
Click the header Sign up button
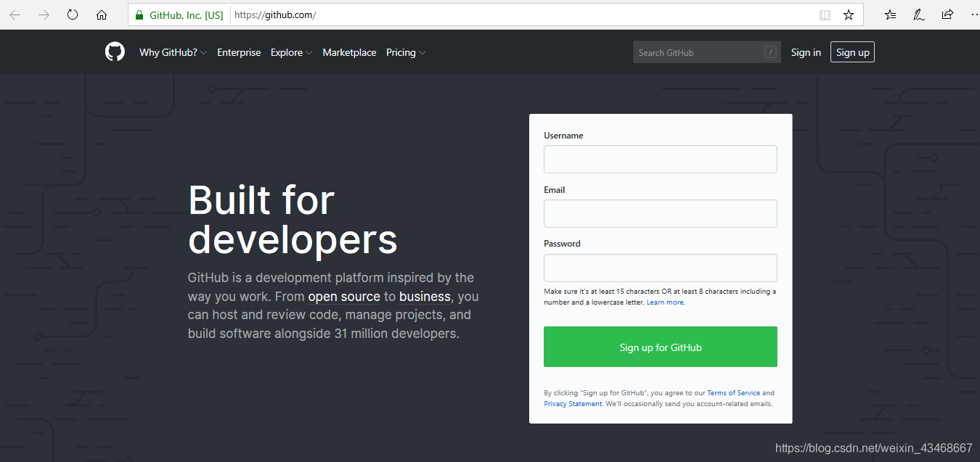[852, 52]
